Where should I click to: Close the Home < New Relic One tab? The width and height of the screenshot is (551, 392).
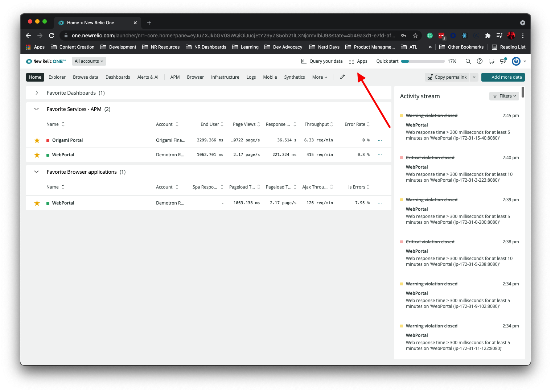pos(135,23)
